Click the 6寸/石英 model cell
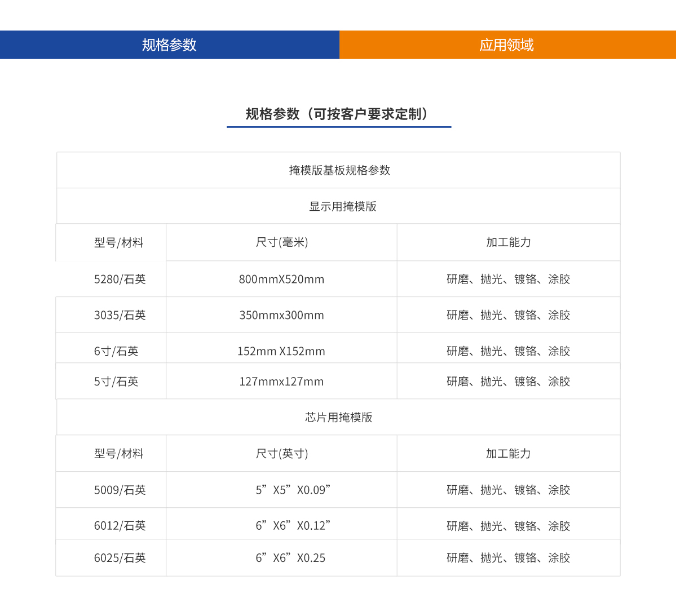 click(x=116, y=351)
